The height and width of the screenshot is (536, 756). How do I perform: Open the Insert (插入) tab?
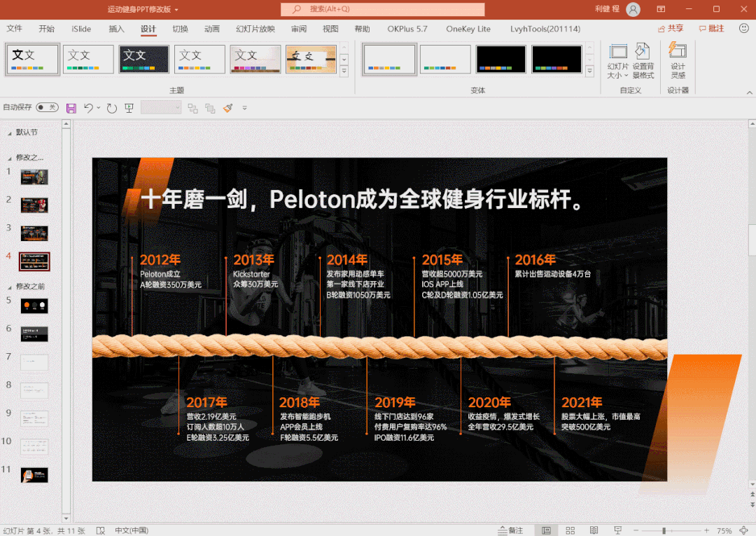click(116, 29)
